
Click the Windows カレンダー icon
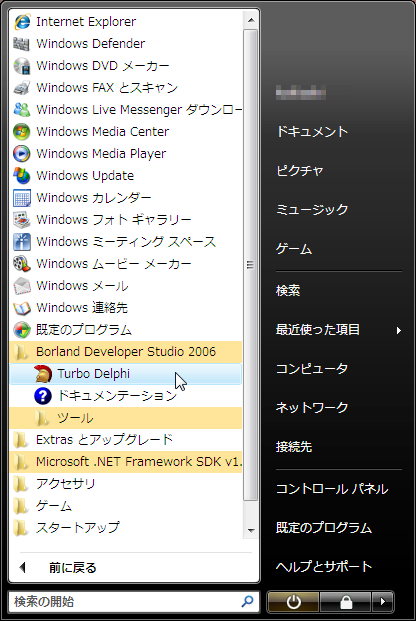point(21,198)
